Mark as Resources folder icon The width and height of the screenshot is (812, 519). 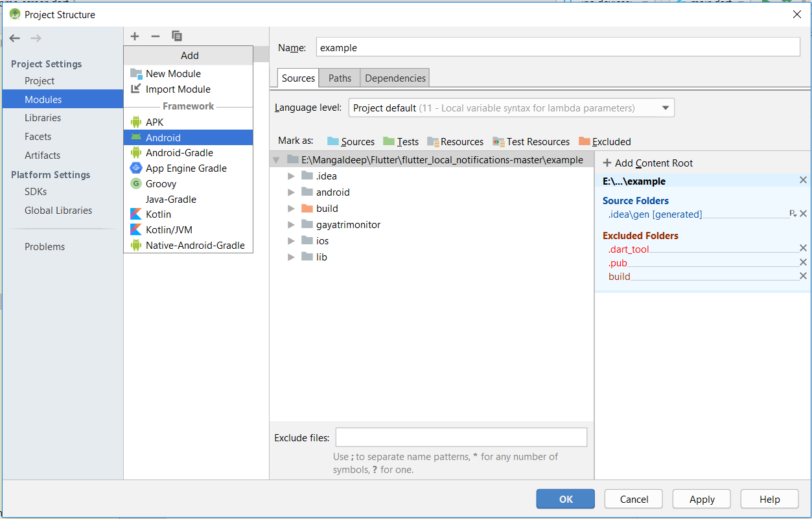(x=433, y=141)
